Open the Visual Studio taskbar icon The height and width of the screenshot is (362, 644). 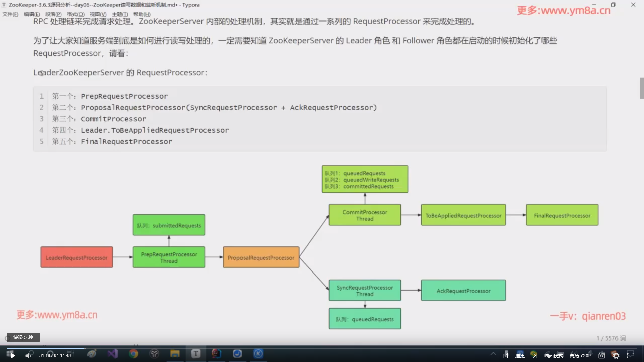[x=113, y=354]
